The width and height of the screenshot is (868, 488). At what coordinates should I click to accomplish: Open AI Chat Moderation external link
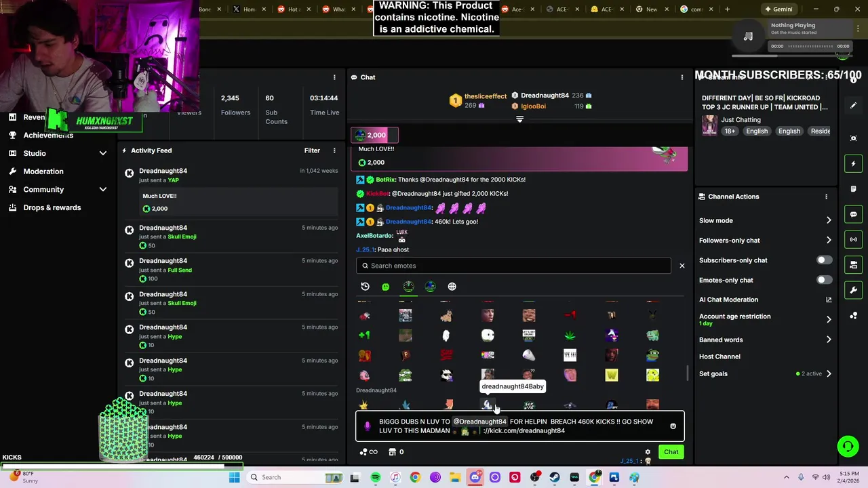coord(829,300)
